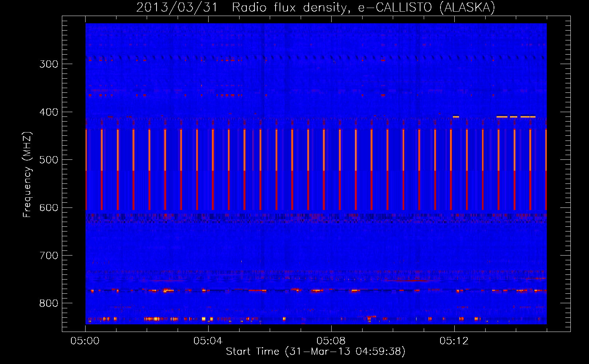
Task: Click the 700 frequency tick label
Action: pos(49,256)
